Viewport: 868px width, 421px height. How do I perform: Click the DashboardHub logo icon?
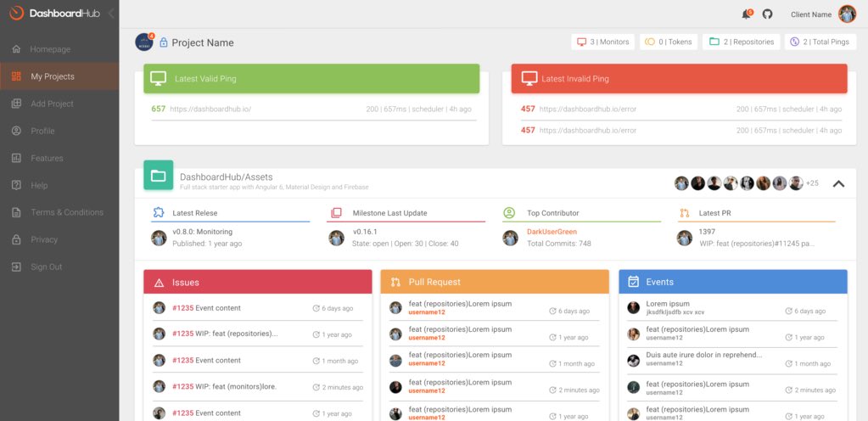point(17,13)
